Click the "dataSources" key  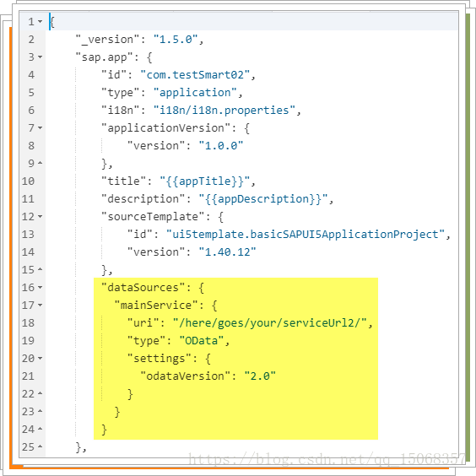(143, 288)
